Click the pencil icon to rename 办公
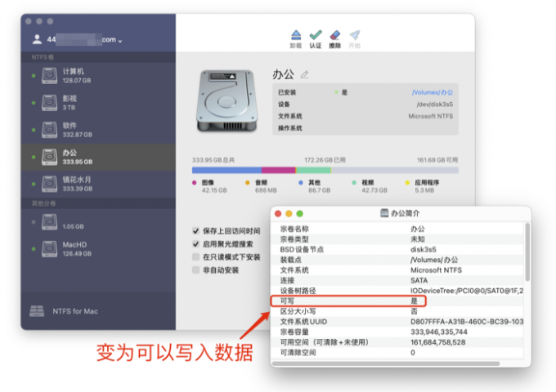Screen dimensions: 556x392 click(305, 74)
